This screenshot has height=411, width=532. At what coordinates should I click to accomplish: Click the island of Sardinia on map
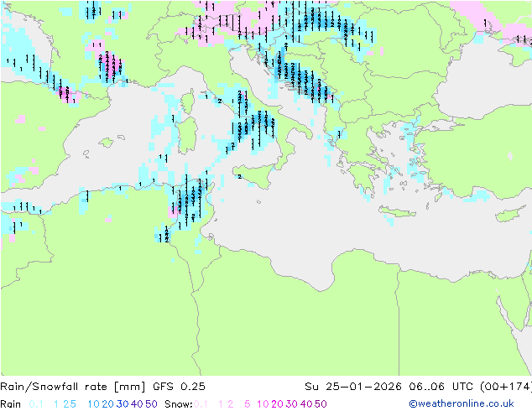pyautogui.click(x=187, y=135)
